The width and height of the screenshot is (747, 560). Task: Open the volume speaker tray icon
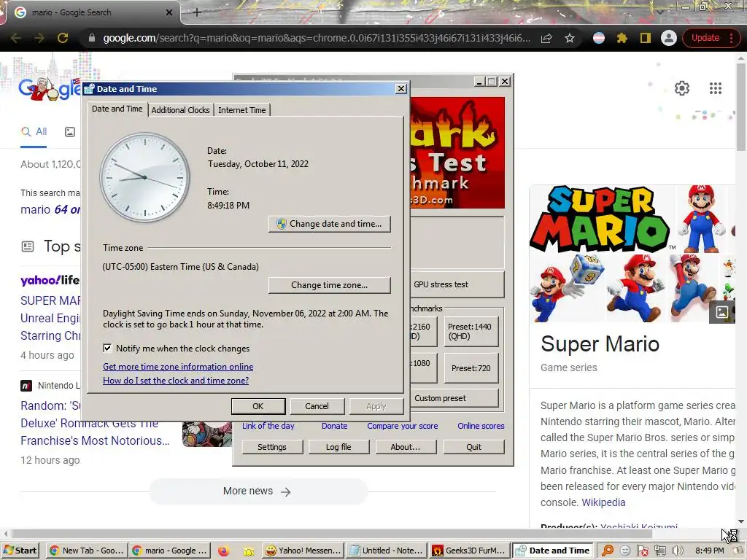tap(677, 551)
